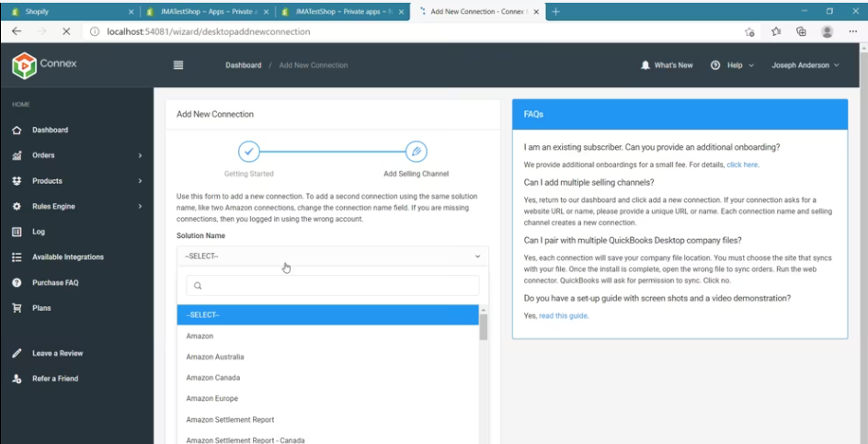Collapse the Solution Name select dropdown
868x444 pixels.
coord(333,256)
